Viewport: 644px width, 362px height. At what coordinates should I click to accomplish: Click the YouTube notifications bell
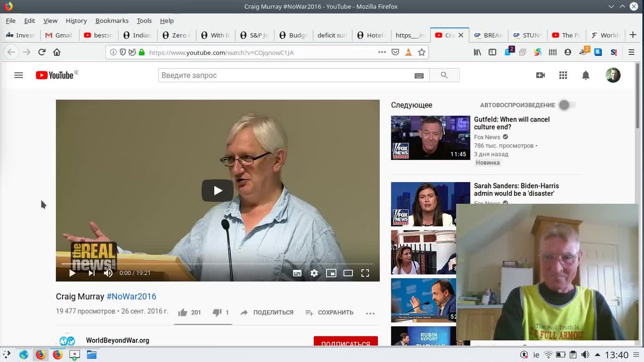586,75
